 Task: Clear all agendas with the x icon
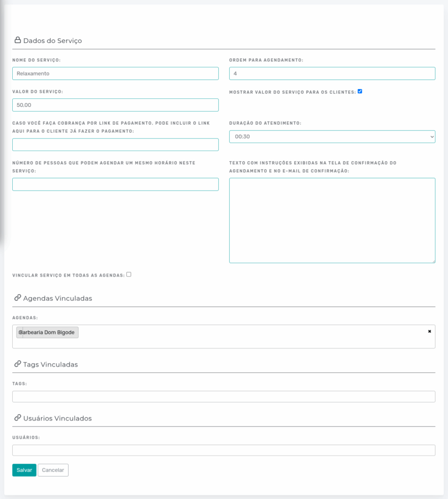[x=429, y=331]
